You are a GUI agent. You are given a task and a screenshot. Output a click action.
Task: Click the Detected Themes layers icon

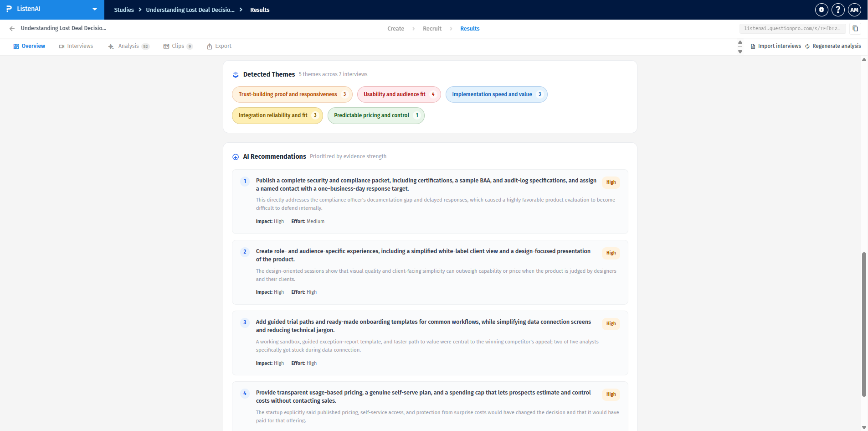tap(236, 75)
